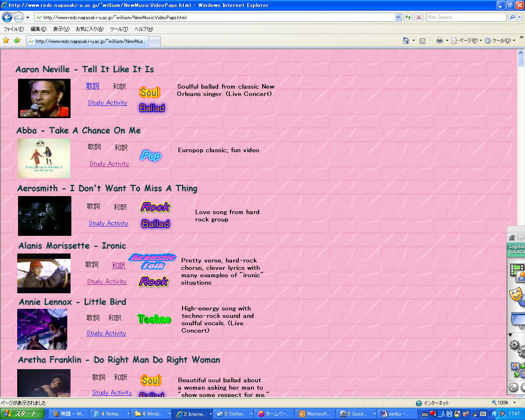Image resolution: width=525 pixels, height=420 pixels.
Task: Click the theater masks effects icon
Action: pos(516,295)
